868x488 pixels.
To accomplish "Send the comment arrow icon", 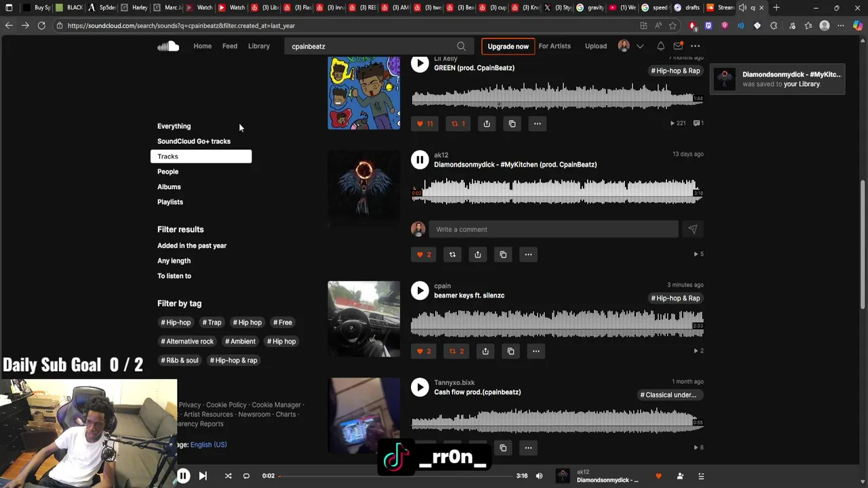I will coord(692,229).
